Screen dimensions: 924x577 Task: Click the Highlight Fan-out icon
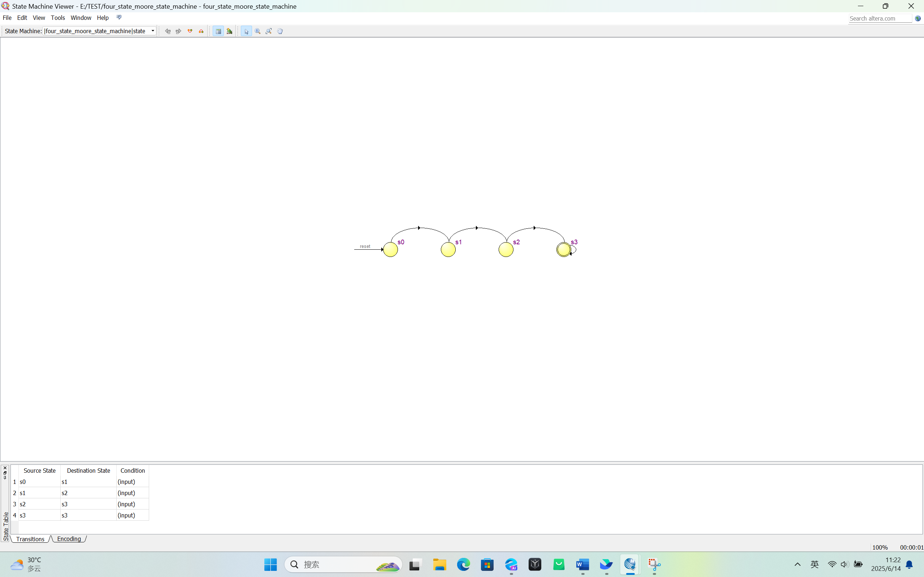click(x=201, y=31)
